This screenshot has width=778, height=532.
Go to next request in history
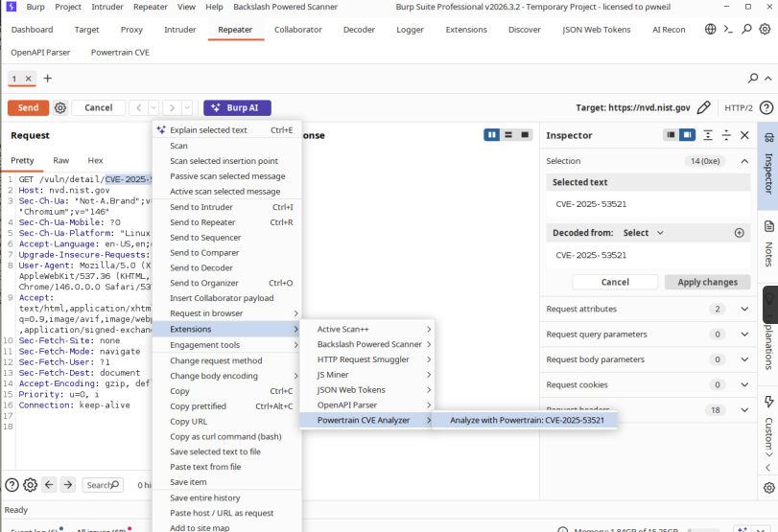point(172,107)
